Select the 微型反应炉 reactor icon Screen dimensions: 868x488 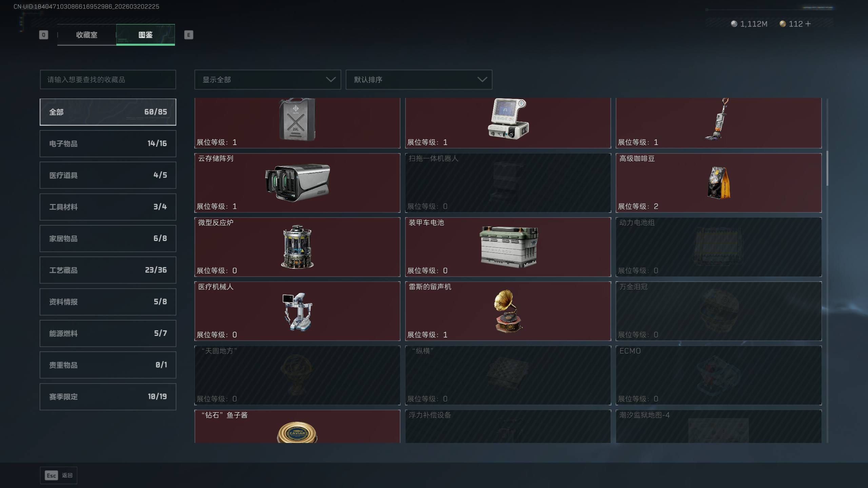pyautogui.click(x=297, y=247)
